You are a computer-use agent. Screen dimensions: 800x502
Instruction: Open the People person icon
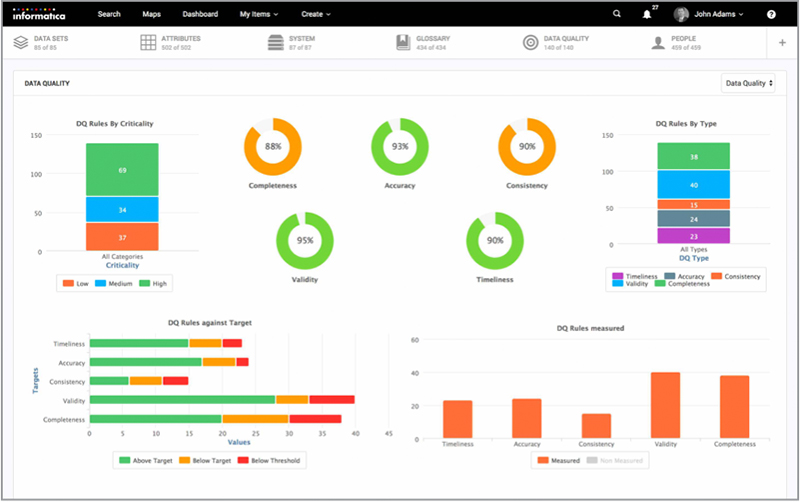coord(658,43)
